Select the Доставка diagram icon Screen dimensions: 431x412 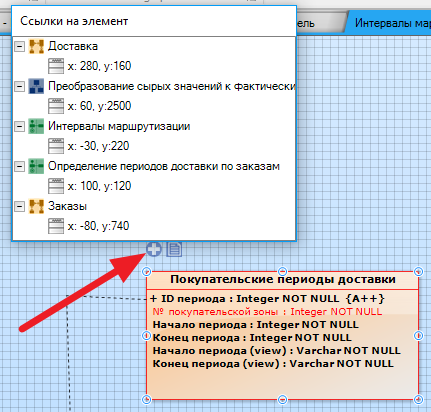(36, 47)
